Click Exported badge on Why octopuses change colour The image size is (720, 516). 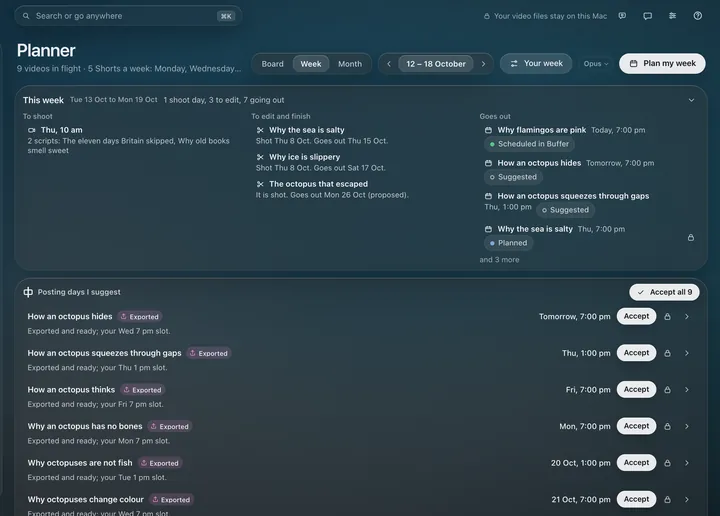171,499
